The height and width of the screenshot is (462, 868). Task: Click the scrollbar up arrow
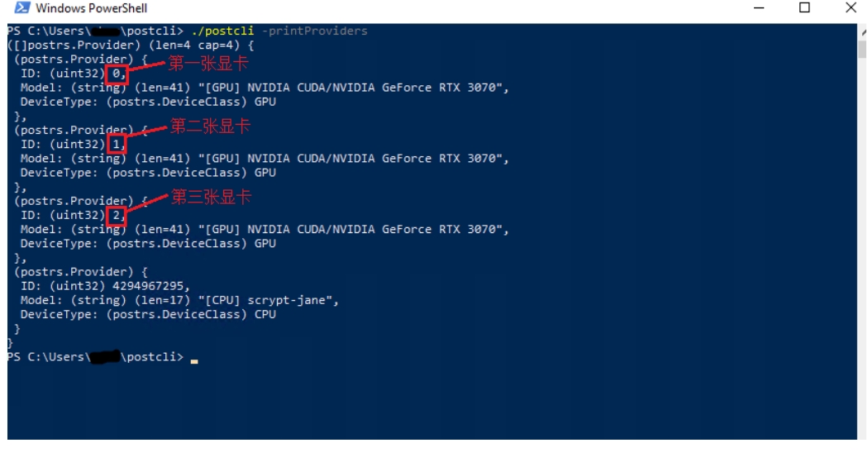862,32
